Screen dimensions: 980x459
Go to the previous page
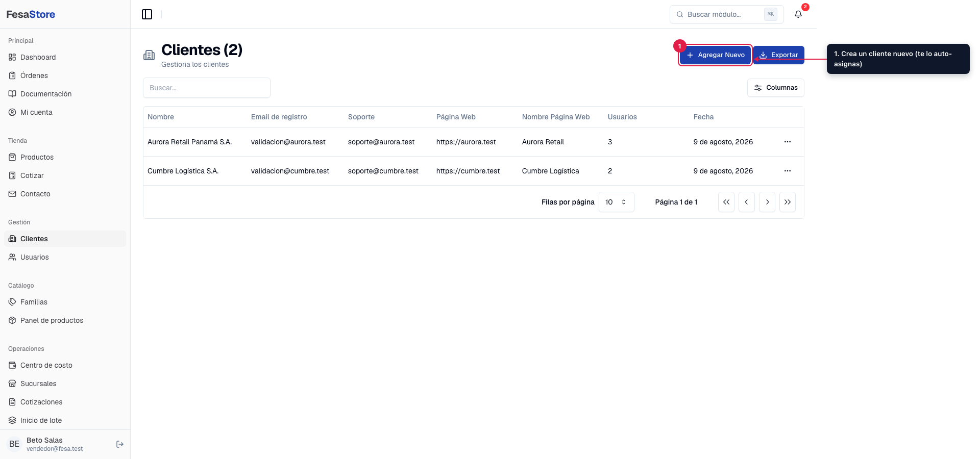pyautogui.click(x=747, y=202)
